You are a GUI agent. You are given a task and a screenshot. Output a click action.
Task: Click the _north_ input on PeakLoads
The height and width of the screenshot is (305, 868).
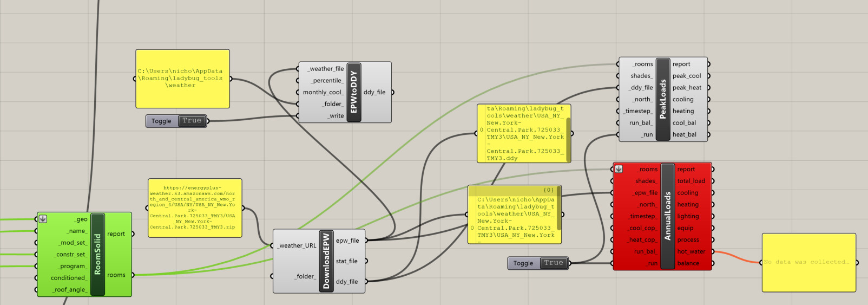point(643,100)
